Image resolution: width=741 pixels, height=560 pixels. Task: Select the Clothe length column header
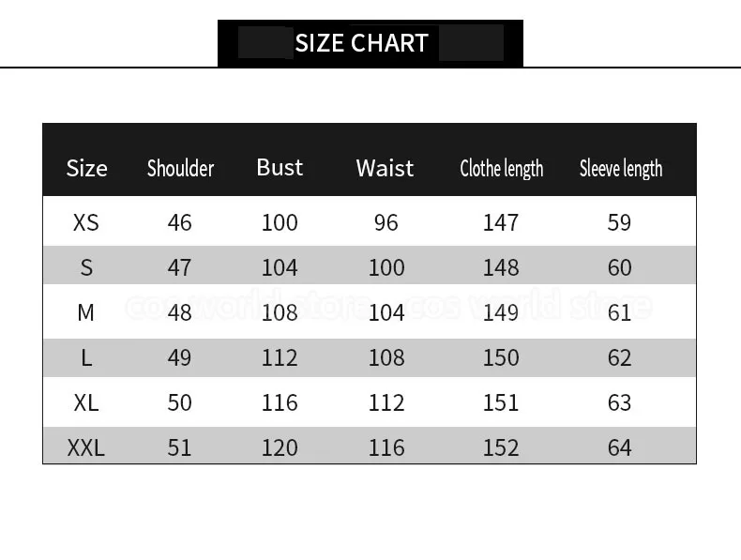(x=501, y=169)
